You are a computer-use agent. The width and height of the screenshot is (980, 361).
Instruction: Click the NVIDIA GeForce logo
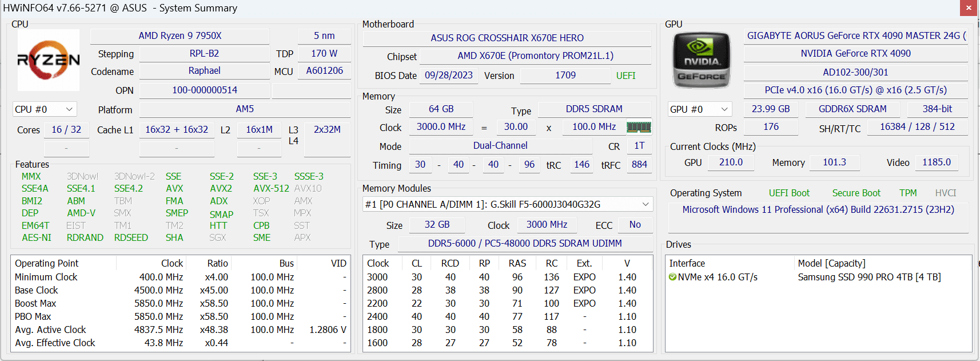tap(702, 60)
